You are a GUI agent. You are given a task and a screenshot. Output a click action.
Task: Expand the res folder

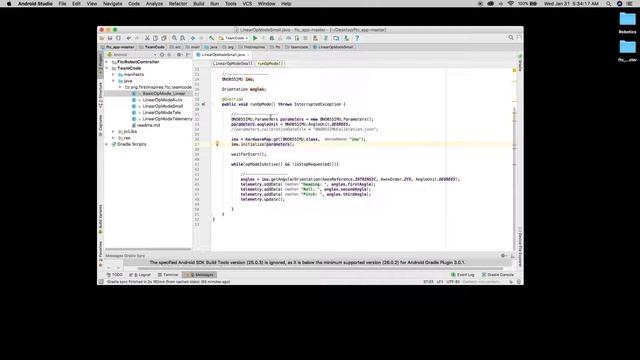pos(113,138)
